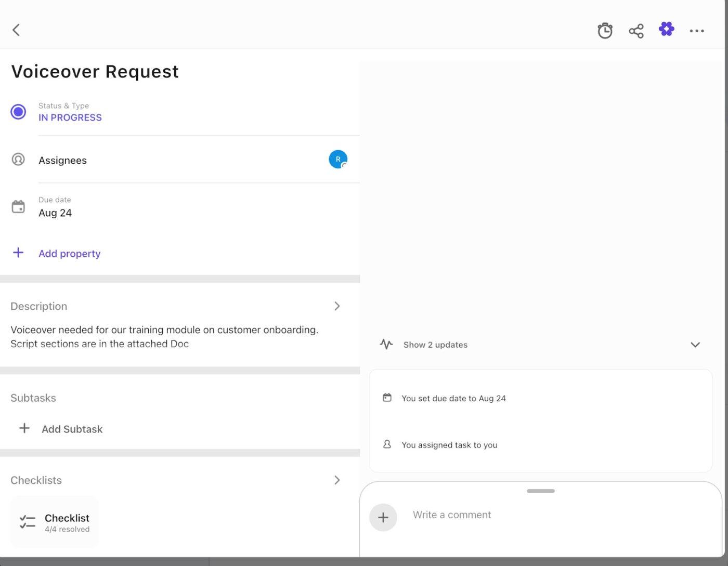Open the purple flower AI icon

tap(666, 29)
